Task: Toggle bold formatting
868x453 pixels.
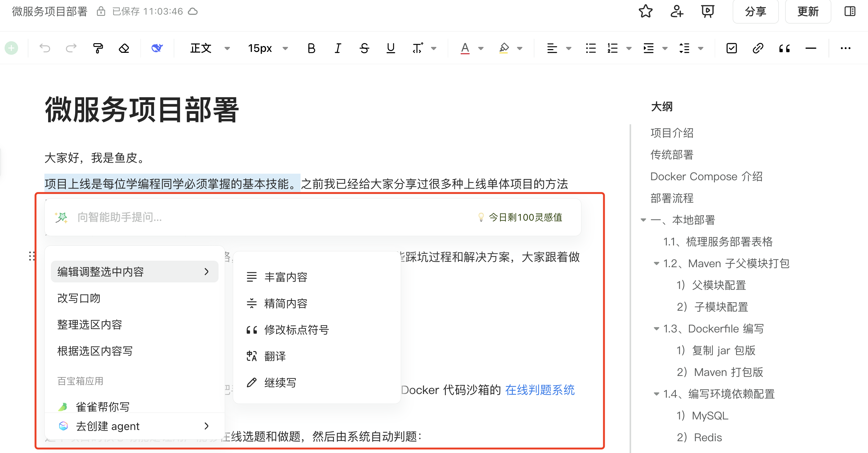Action: point(311,48)
